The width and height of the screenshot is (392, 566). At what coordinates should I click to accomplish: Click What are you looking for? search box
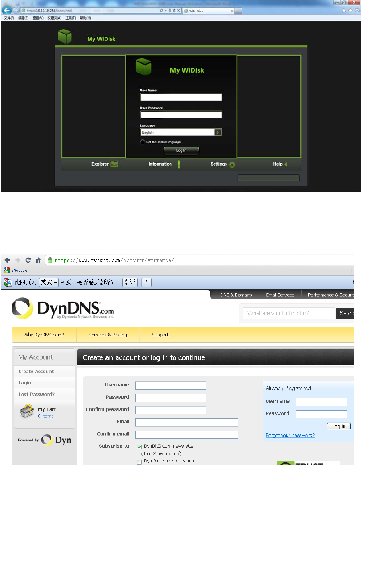click(290, 313)
